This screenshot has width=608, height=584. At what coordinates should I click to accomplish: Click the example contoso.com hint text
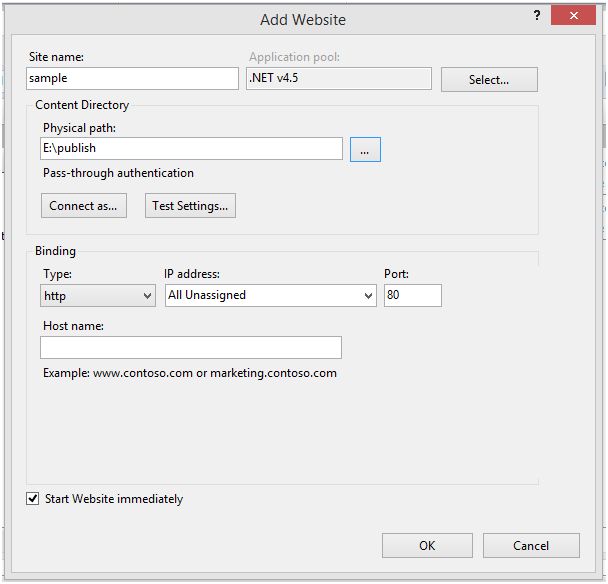tap(190, 373)
